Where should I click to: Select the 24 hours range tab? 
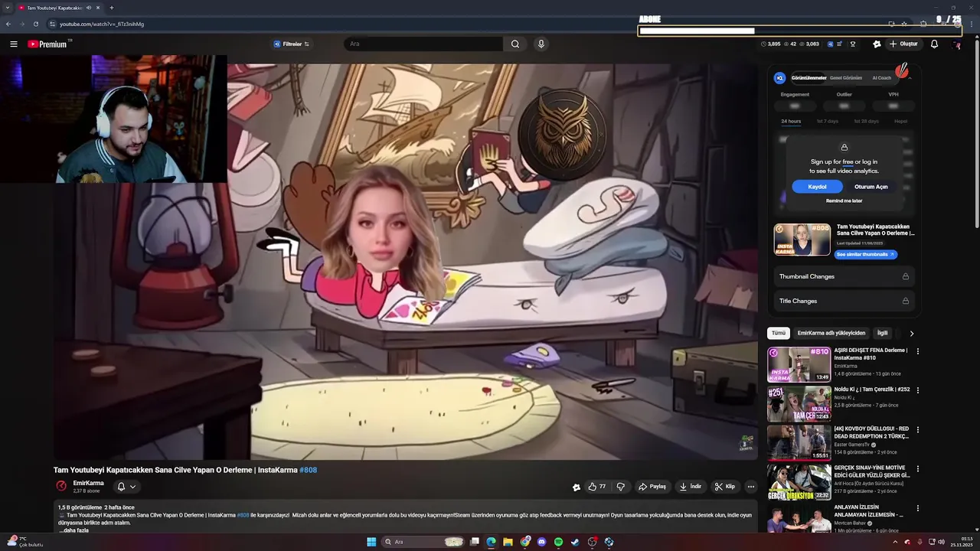[791, 122]
